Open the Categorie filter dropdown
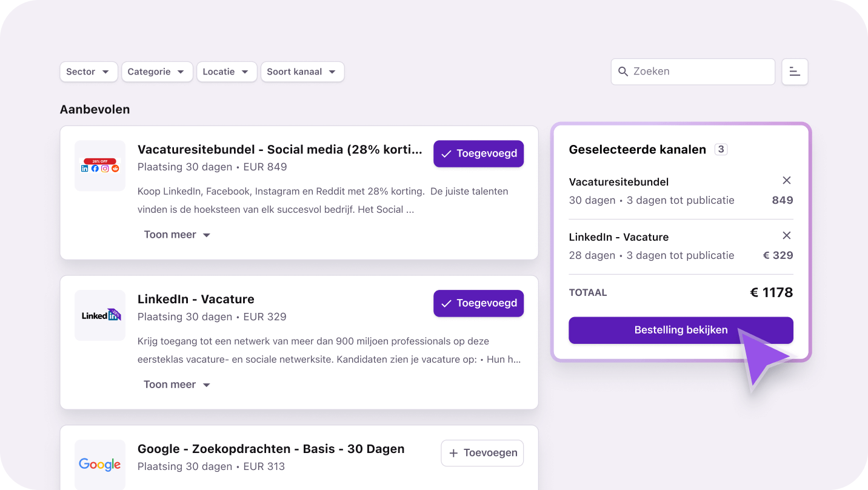 157,72
